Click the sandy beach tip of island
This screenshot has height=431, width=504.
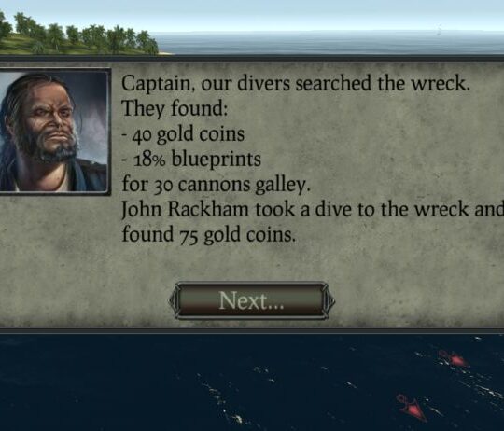point(166,53)
